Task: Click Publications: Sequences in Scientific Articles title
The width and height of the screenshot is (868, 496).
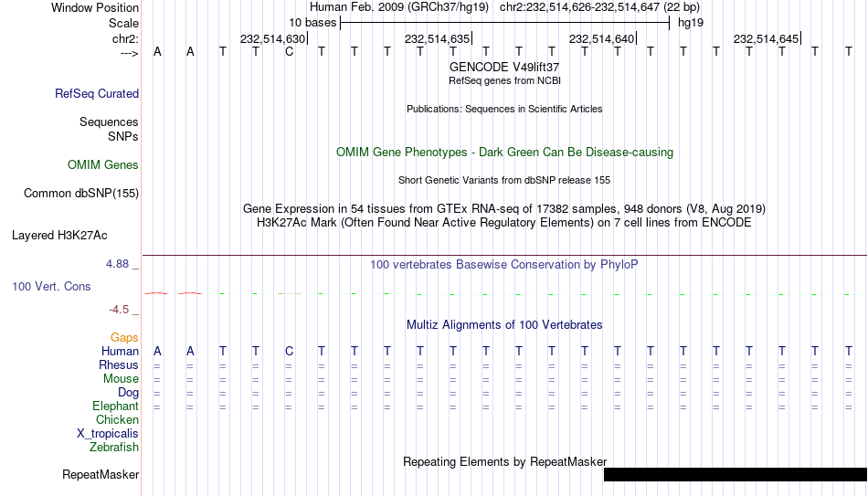Action: (x=504, y=109)
